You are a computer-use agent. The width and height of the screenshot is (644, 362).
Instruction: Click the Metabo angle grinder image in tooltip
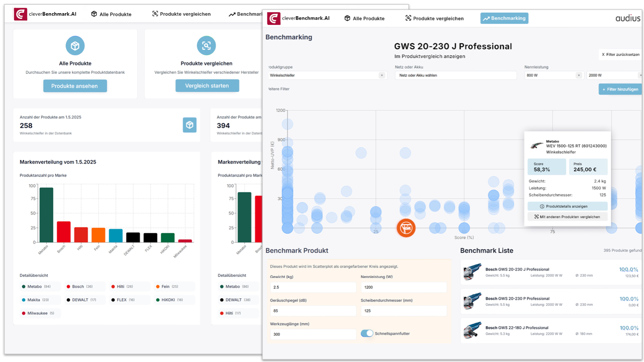536,146
